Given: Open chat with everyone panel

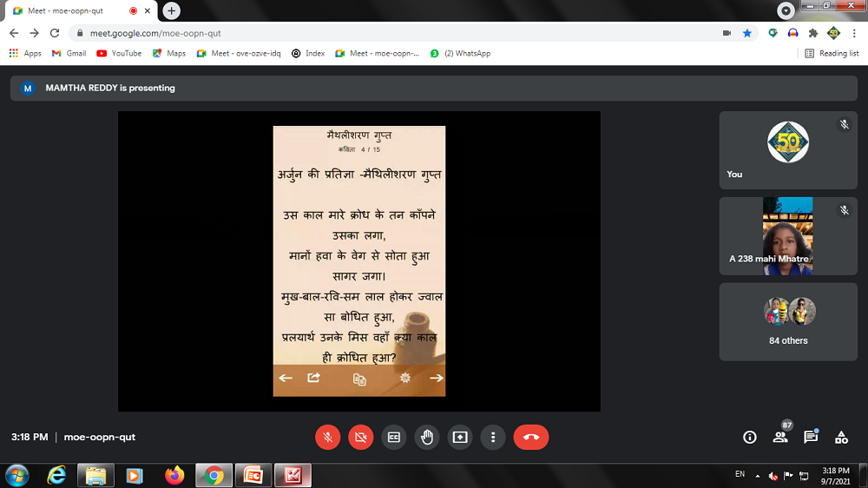Looking at the screenshot, I should (811, 438).
